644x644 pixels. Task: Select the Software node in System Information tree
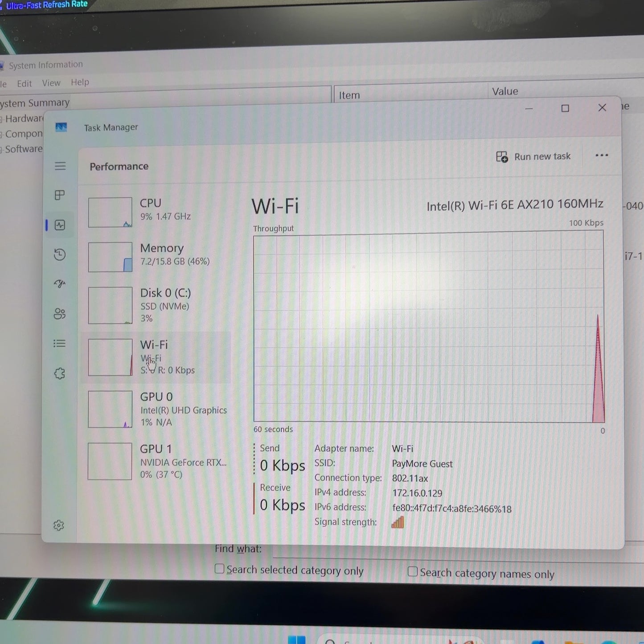[x=24, y=149]
